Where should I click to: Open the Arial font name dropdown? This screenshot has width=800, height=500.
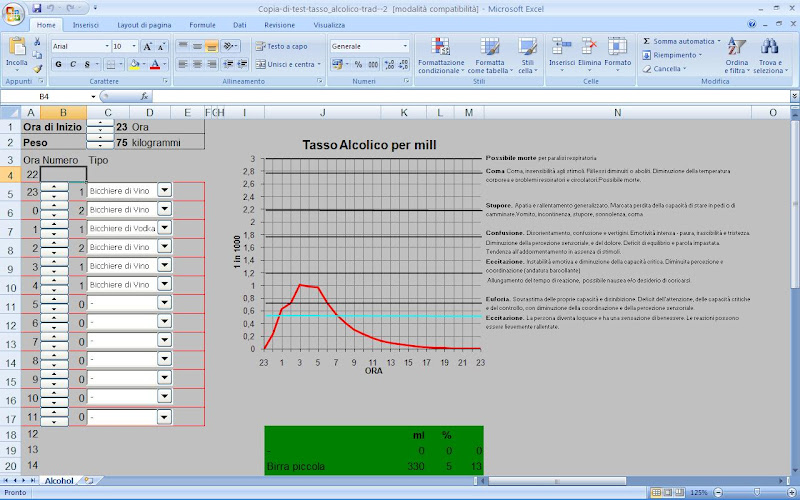107,46
